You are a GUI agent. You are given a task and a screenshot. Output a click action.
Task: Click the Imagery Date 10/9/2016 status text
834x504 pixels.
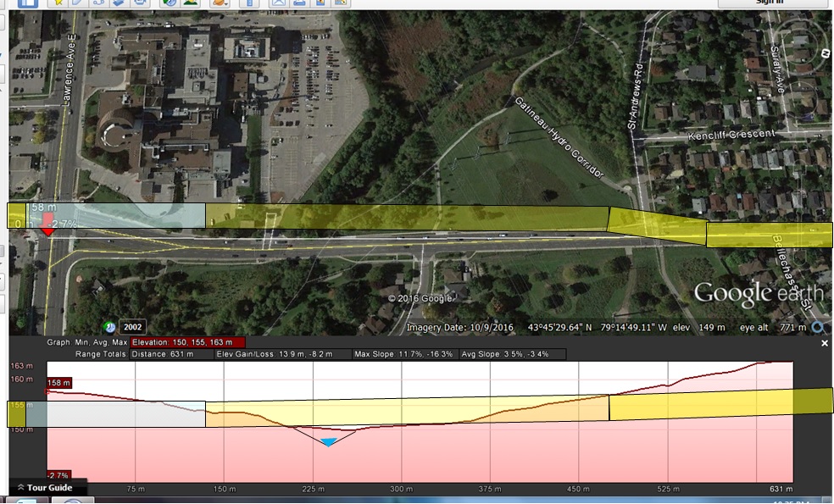(x=460, y=328)
